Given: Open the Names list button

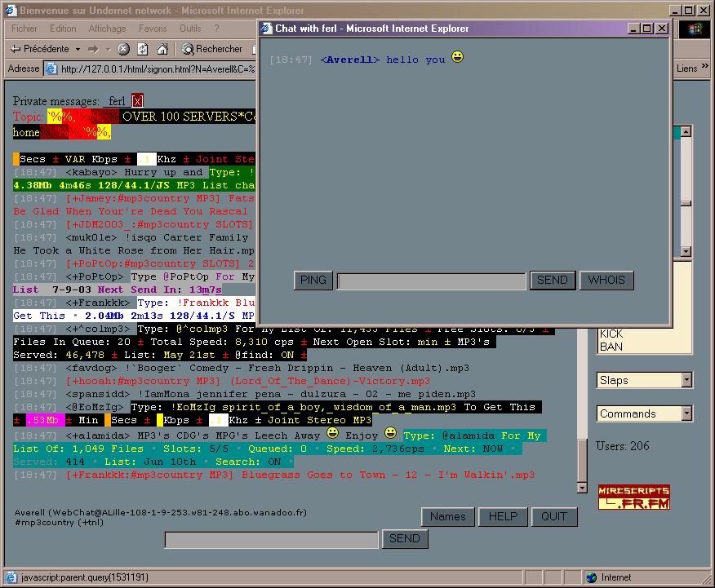Looking at the screenshot, I should (447, 516).
